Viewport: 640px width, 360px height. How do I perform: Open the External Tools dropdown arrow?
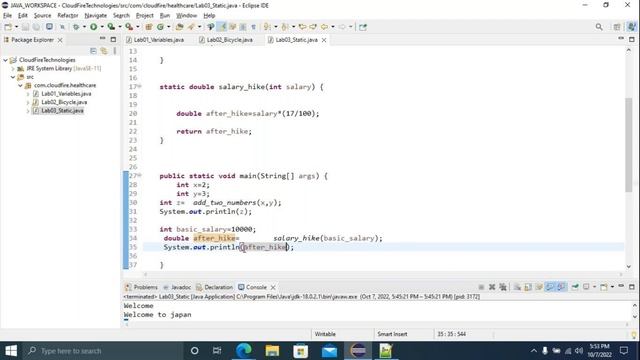137,27
